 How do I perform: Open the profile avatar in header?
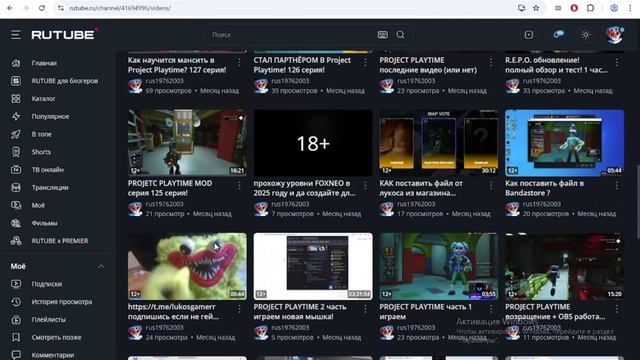pos(614,35)
